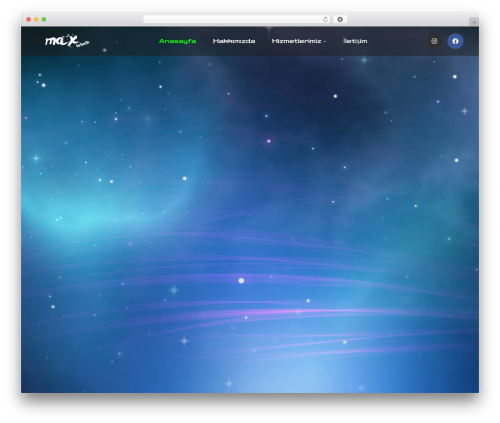500x423 pixels.
Task: Open the İletişim page
Action: (x=355, y=41)
